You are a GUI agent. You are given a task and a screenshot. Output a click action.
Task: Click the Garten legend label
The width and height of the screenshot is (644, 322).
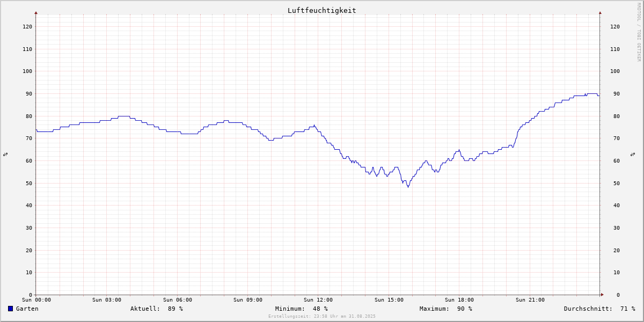[27, 309]
